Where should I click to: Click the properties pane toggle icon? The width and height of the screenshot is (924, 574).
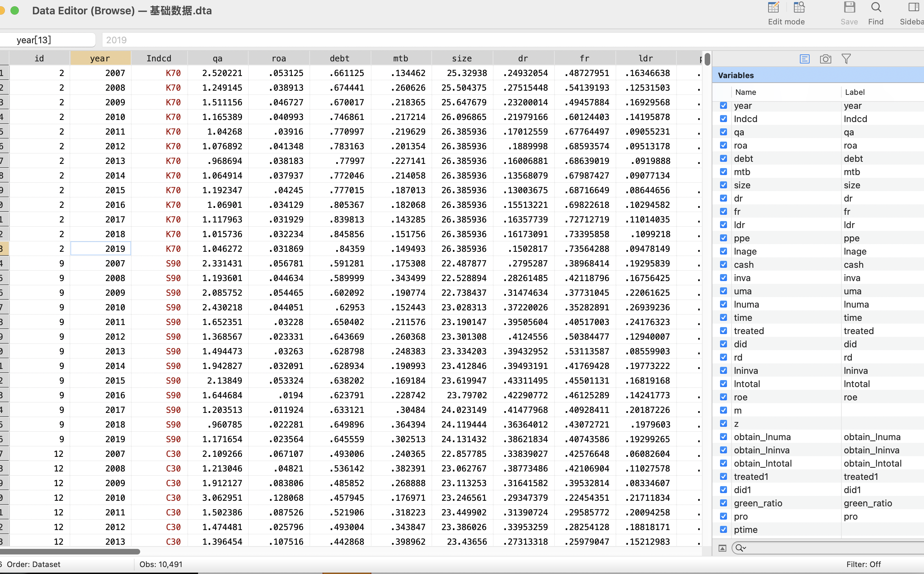pyautogui.click(x=722, y=548)
